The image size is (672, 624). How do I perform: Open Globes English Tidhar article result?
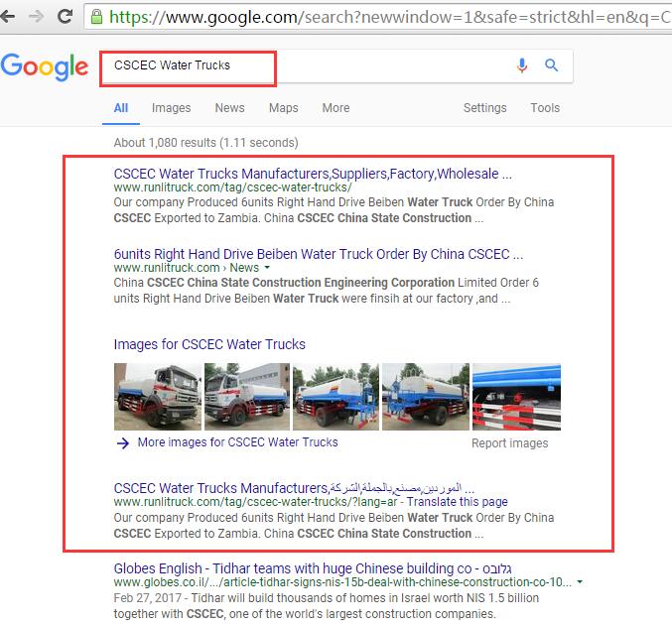(312, 568)
